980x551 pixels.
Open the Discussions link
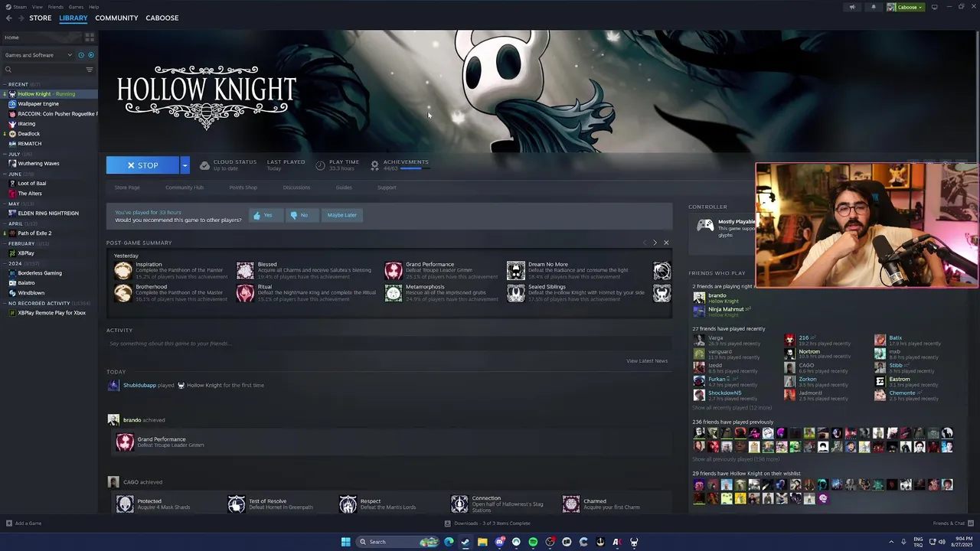point(296,187)
